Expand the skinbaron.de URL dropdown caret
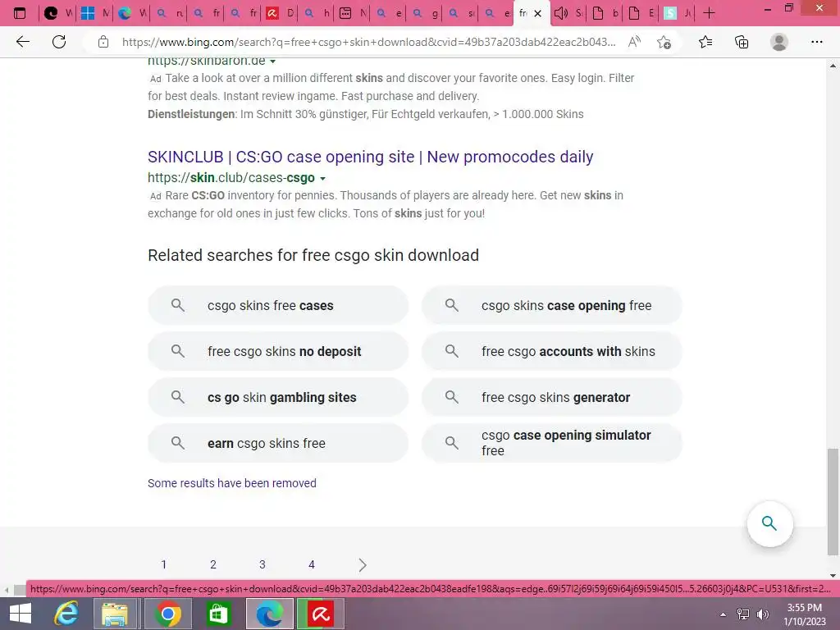 (272, 61)
